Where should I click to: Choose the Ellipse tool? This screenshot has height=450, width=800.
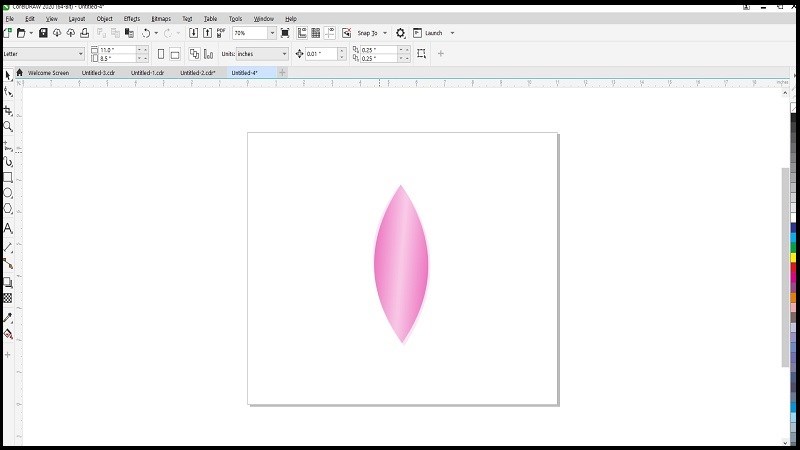tap(8, 193)
